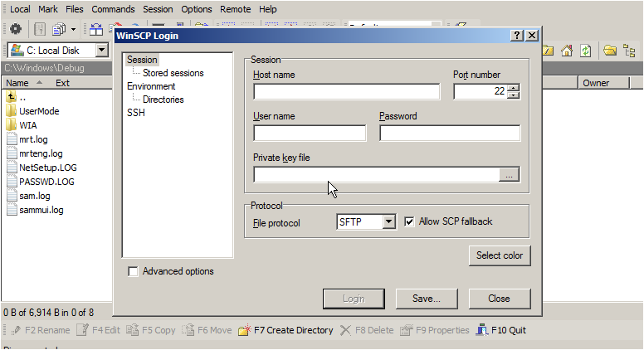Select the sammui.log file
Viewport: 644px width, 350px height.
click(36, 210)
